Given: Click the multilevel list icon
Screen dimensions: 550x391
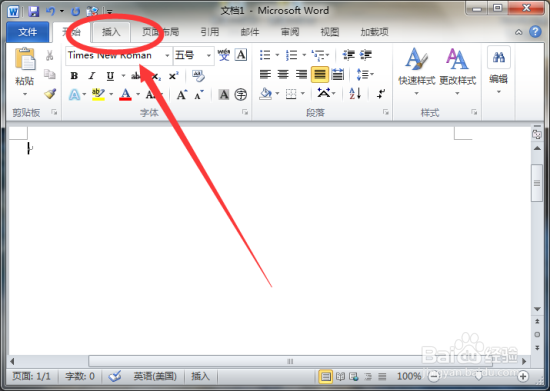Looking at the screenshot, I should (x=318, y=55).
